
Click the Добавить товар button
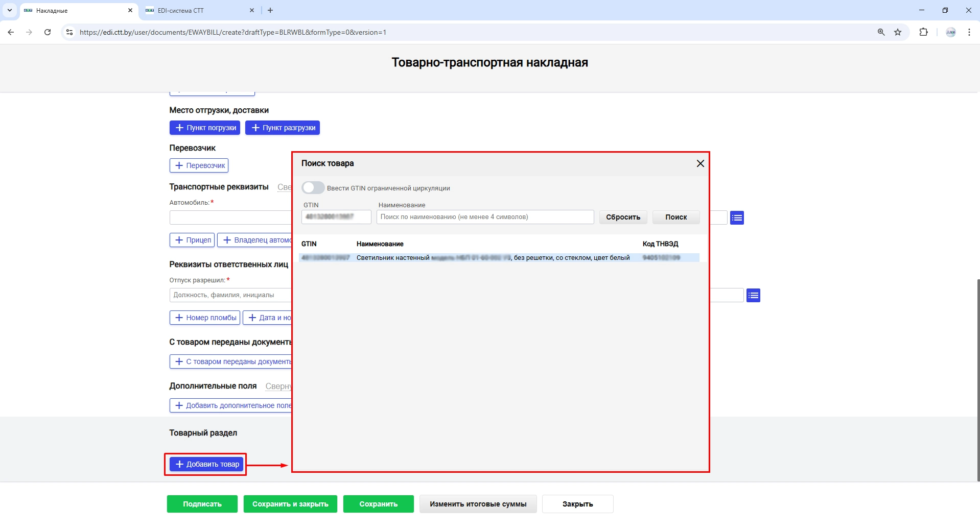tap(206, 464)
